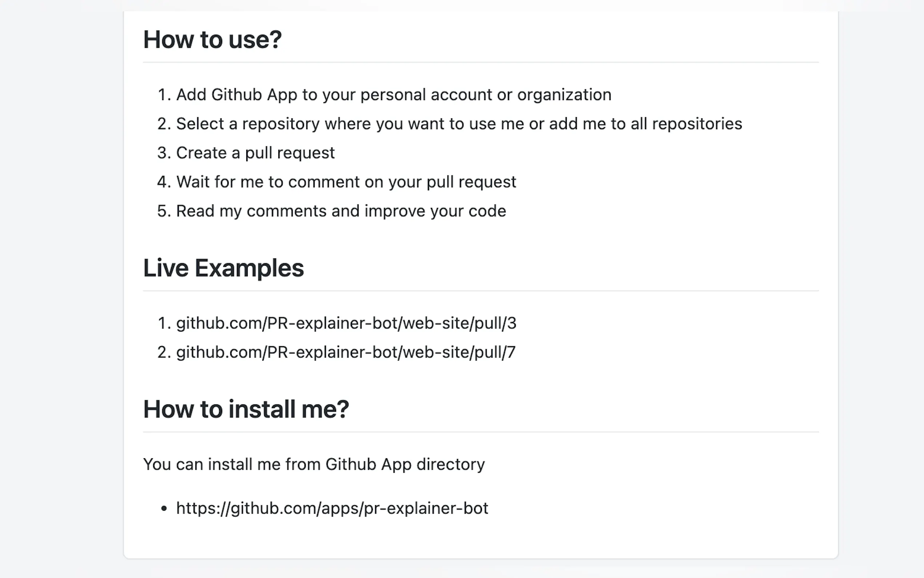Open the web-site pull/7 live example link
The width and height of the screenshot is (924, 578).
pos(345,352)
